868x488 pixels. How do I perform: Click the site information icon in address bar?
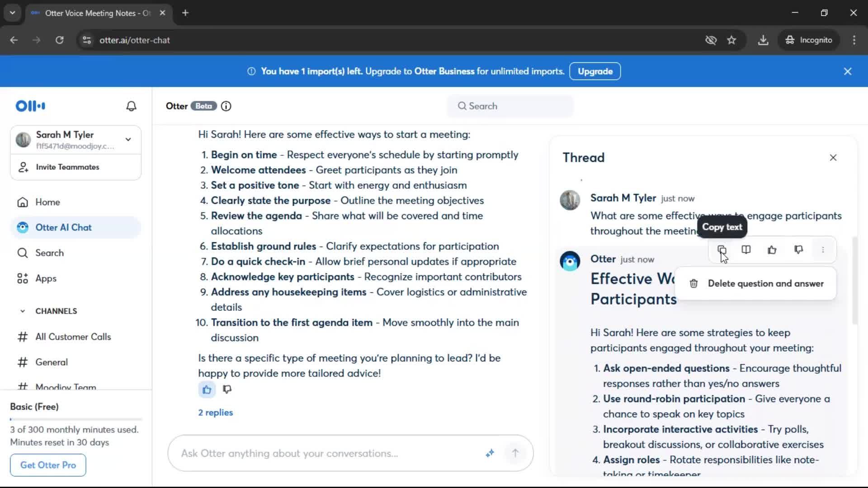pos(87,40)
